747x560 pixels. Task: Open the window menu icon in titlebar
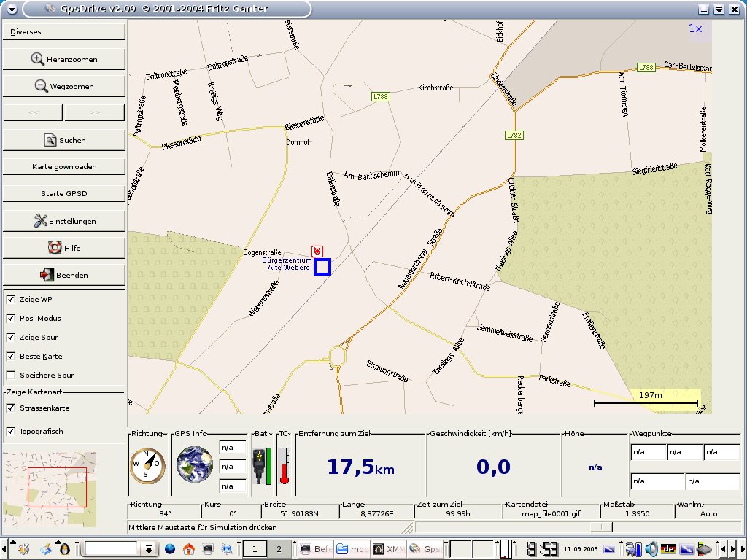(x=12, y=9)
